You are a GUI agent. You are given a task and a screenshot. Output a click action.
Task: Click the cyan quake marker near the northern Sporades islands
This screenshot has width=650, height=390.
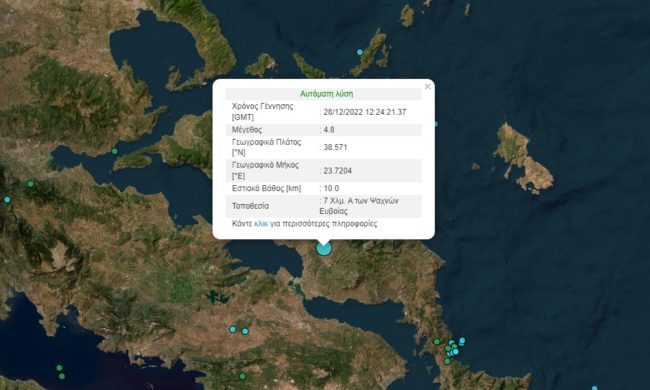pos(360,52)
